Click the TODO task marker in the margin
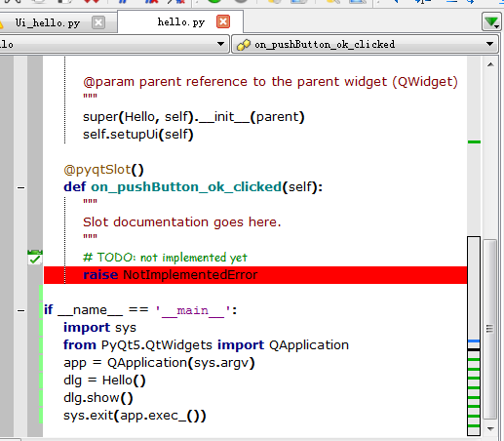Screen dimensions: 504x441 click(x=35, y=258)
